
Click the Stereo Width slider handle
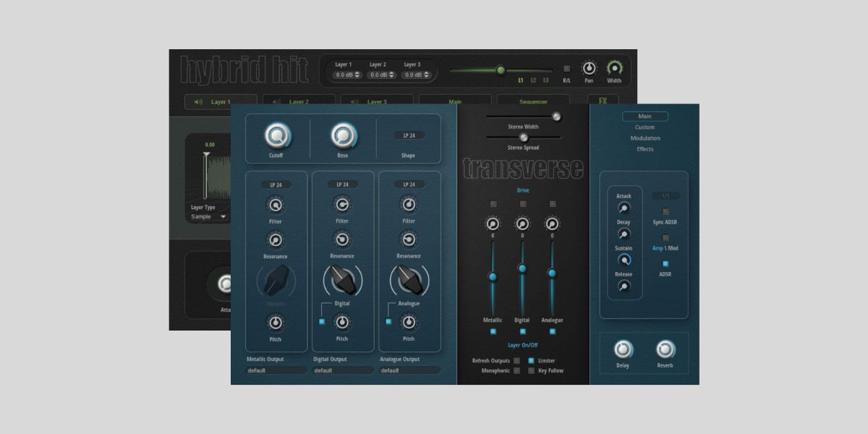click(x=556, y=116)
